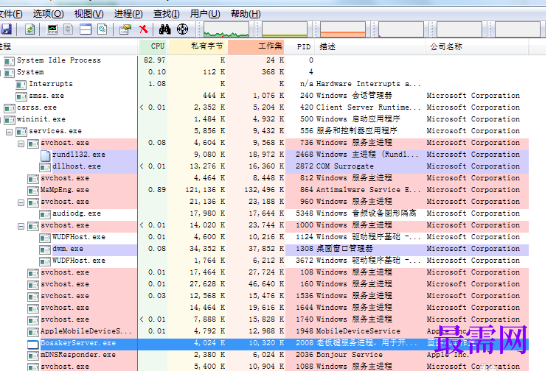The image size is (546, 371).
Task: Collapse the svchost.exe PID 736 node
Action: coord(21,144)
